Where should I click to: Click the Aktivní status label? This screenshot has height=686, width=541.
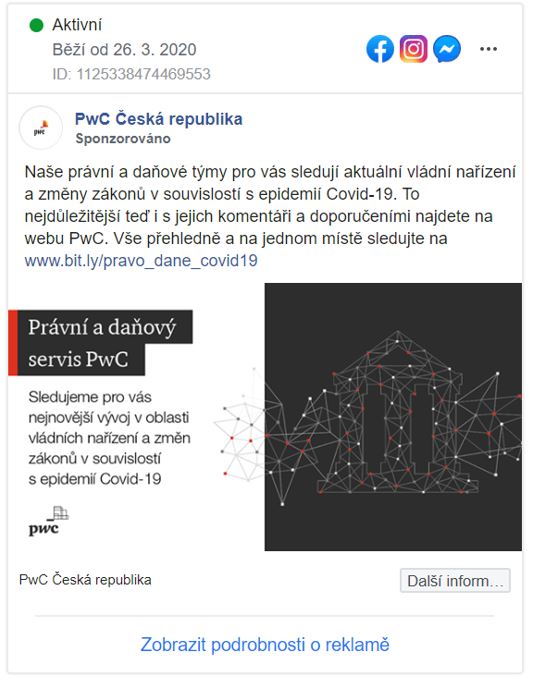click(x=77, y=25)
